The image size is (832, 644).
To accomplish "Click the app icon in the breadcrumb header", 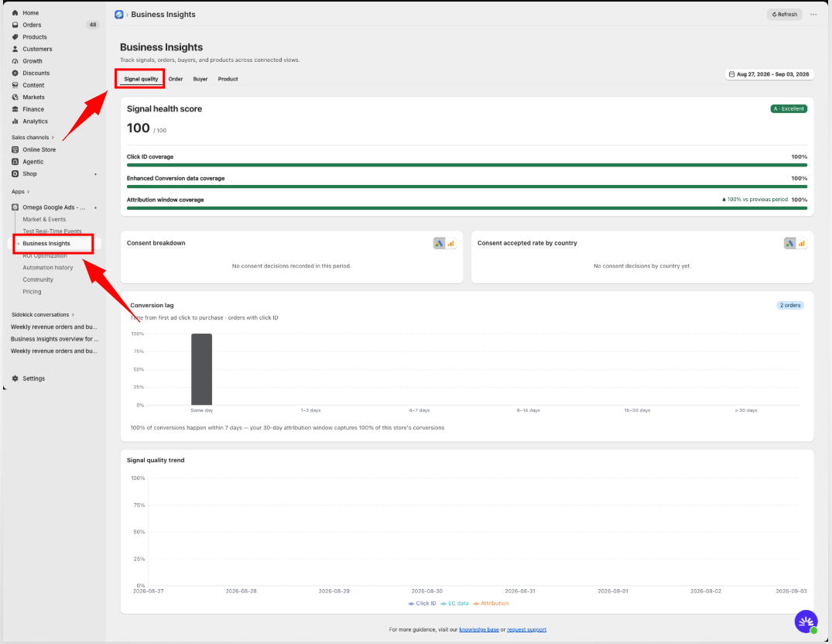I will [x=119, y=15].
